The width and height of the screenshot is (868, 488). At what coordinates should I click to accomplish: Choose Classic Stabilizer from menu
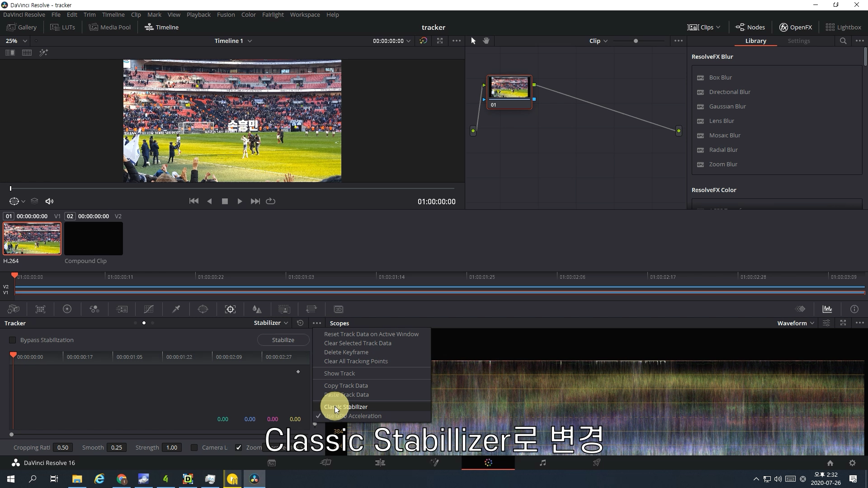coord(346,407)
